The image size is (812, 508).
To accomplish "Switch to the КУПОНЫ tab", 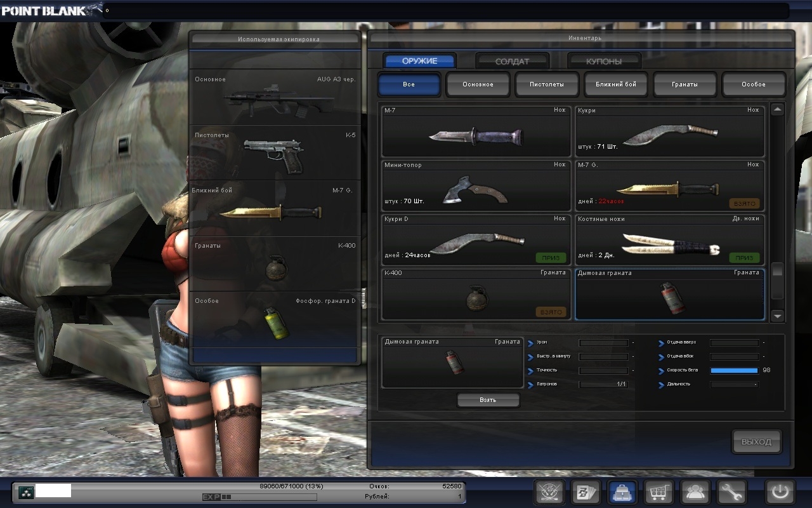I will tap(604, 62).
